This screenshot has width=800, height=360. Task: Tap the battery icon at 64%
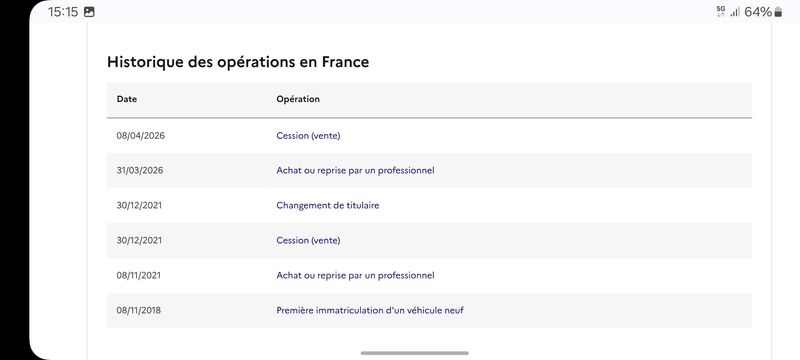778,12
